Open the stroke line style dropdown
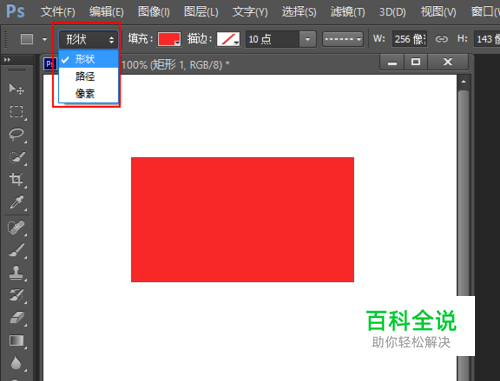The height and width of the screenshot is (381, 500). pos(343,39)
